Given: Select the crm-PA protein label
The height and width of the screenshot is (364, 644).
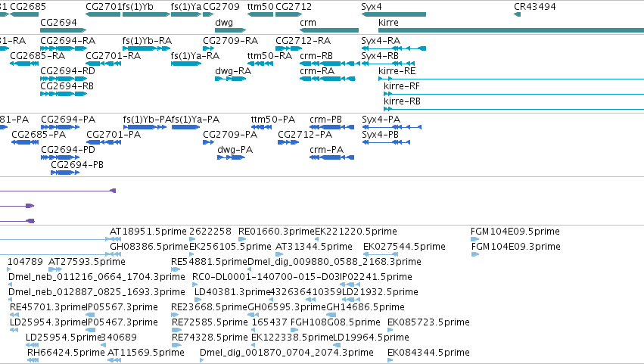Looking at the screenshot, I should [326, 150].
